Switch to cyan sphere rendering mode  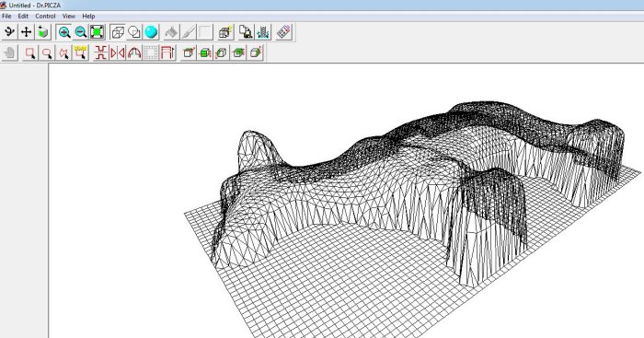click(151, 32)
